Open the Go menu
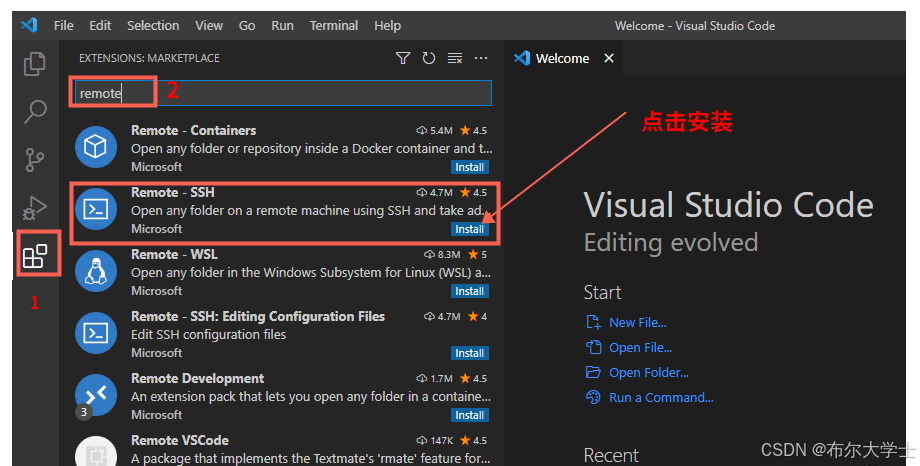The image size is (920, 466). pos(246,26)
